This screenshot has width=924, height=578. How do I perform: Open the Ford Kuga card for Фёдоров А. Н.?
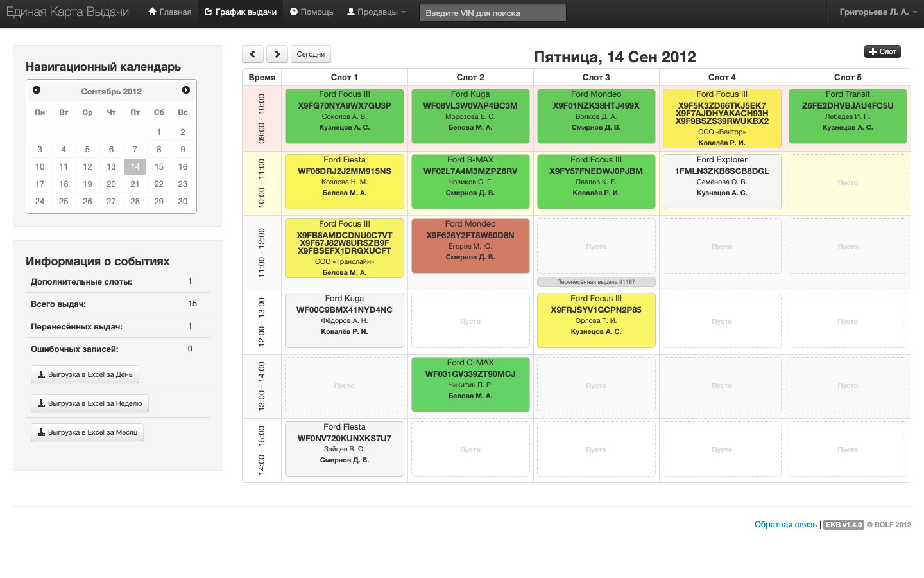tap(345, 320)
